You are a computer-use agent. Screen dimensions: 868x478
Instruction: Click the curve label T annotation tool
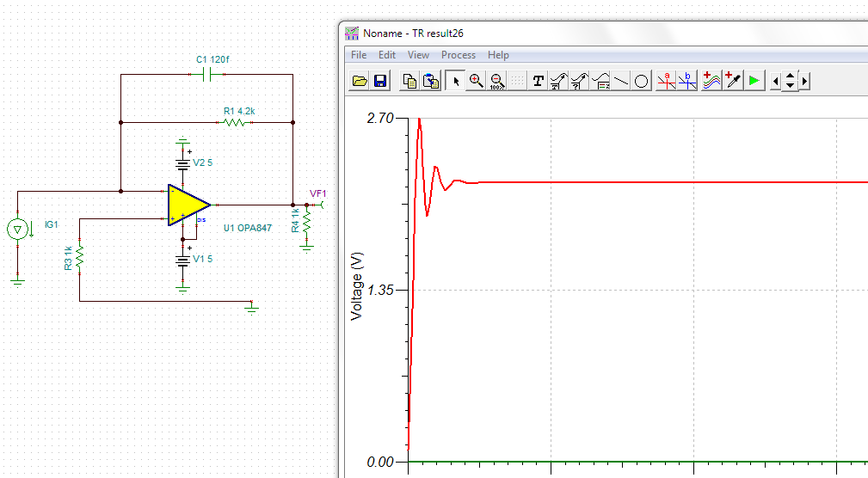click(x=558, y=81)
